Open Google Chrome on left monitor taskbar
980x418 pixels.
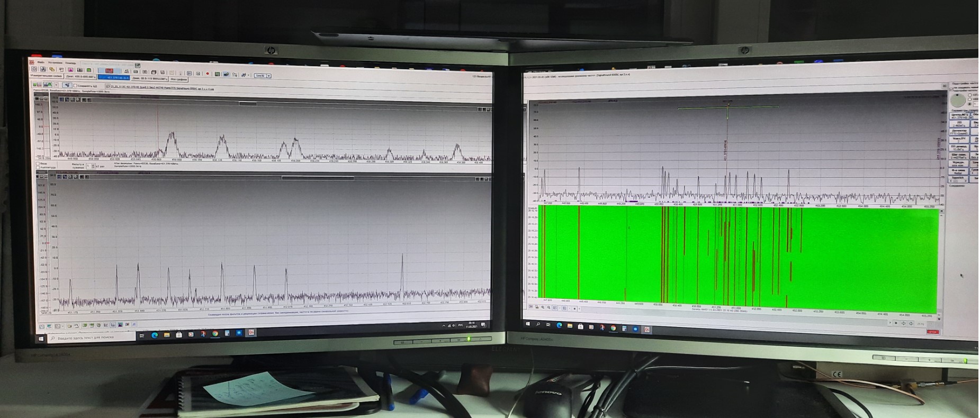click(215, 333)
